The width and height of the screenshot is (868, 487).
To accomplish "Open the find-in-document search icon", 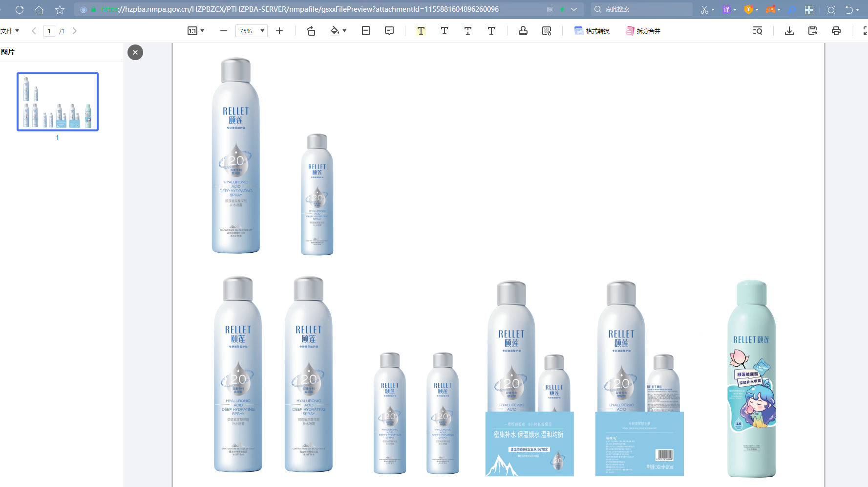I will pos(758,31).
